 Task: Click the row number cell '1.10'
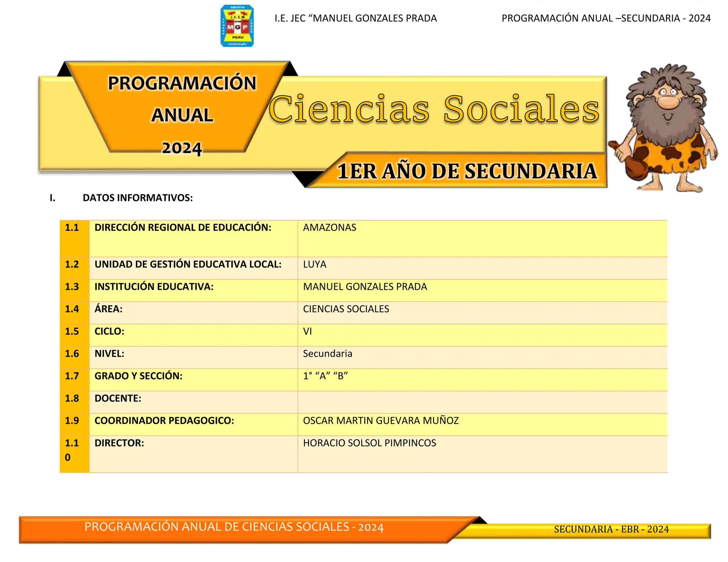[74, 454]
